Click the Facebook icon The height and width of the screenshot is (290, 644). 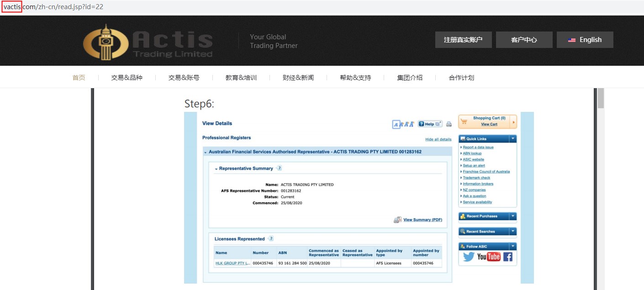pos(508,257)
